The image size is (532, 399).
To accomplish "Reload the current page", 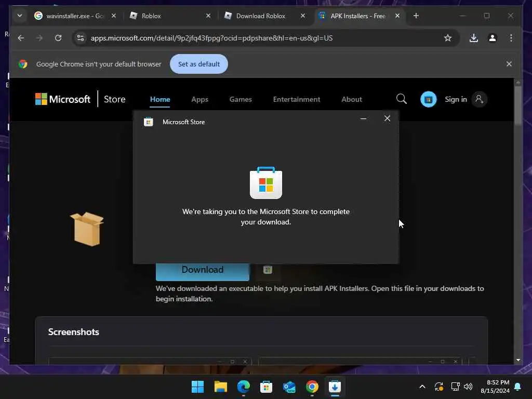I will (x=58, y=38).
